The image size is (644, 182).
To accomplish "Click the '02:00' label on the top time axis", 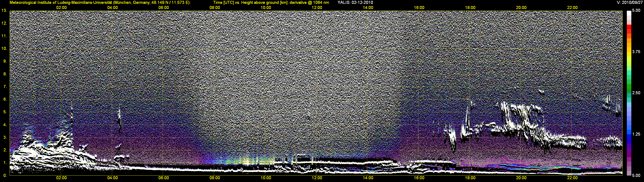I will [x=61, y=8].
